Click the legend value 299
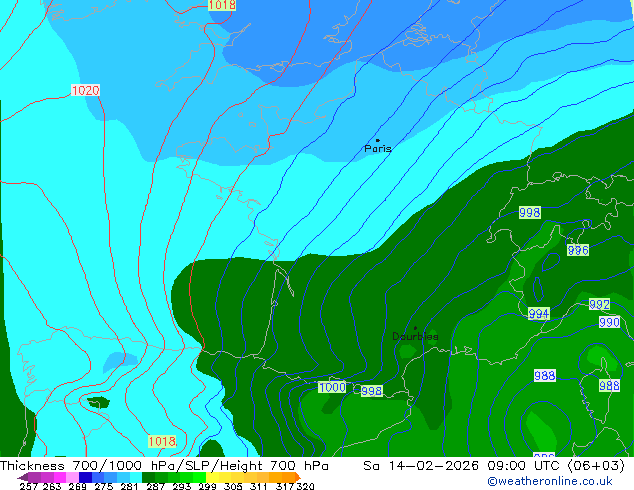The width and height of the screenshot is (634, 490). [x=207, y=486]
